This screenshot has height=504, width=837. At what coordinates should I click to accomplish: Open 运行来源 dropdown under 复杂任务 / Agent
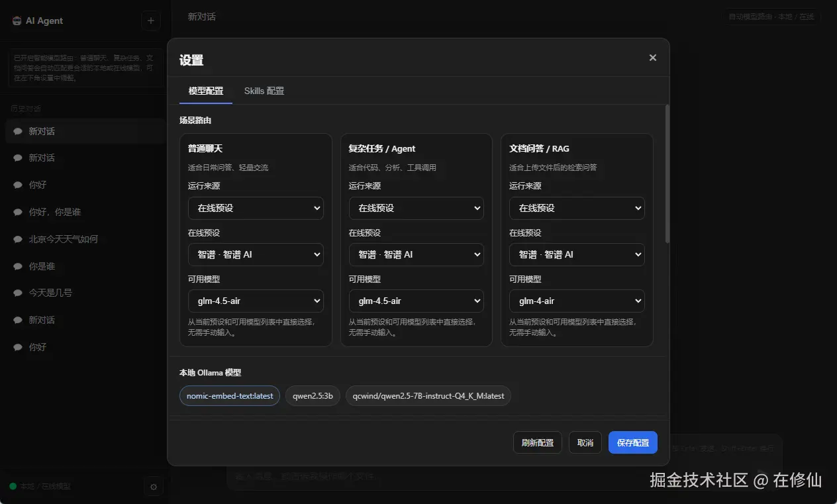[417, 208]
